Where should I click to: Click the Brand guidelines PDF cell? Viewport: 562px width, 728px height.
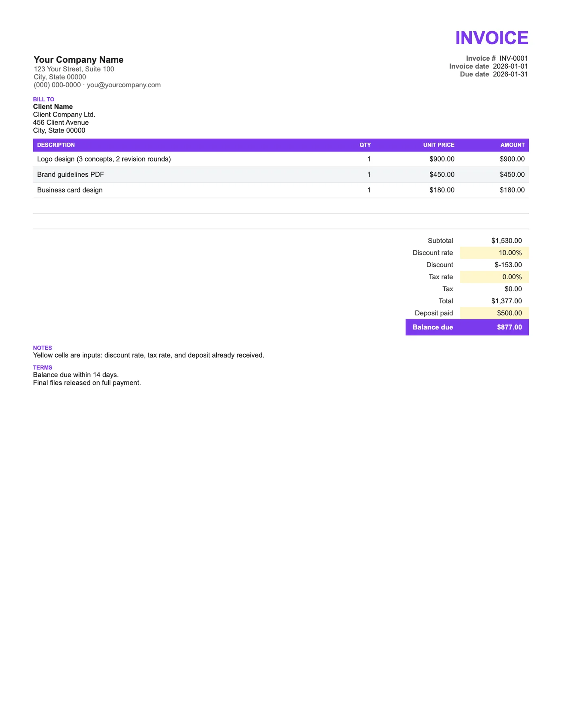(71, 175)
